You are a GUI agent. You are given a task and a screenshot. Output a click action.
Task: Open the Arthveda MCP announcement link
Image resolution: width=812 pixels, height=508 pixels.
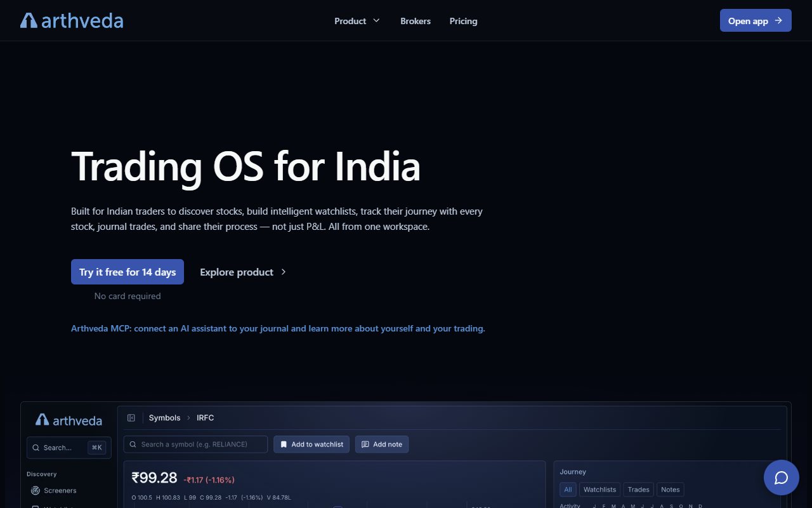click(x=278, y=329)
